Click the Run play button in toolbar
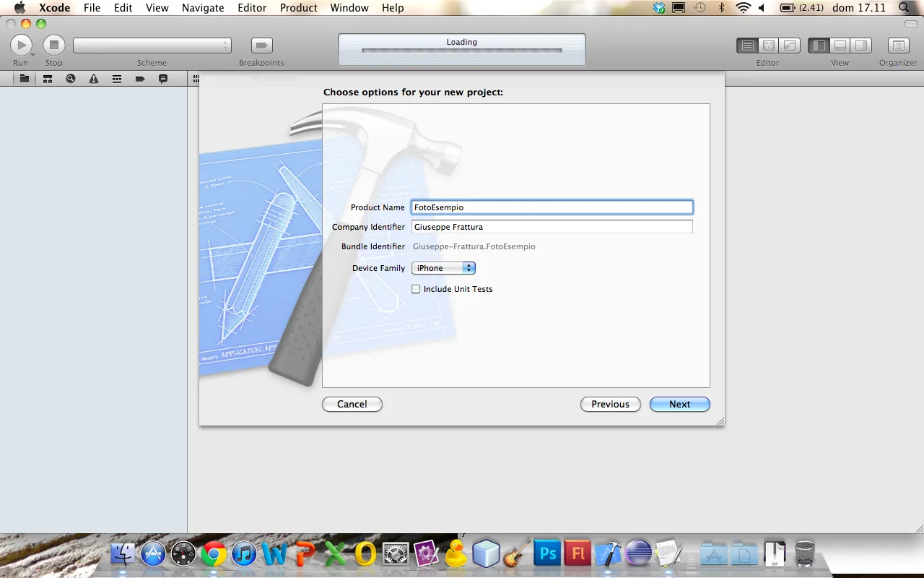This screenshot has width=924, height=578. coord(21,46)
